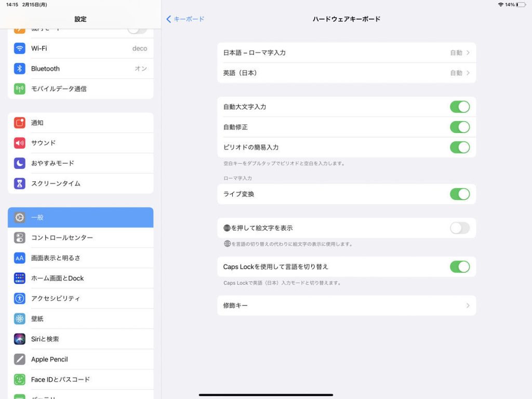532x399 pixels.
Task: Enable the 絵文字を表示 globe toggle
Action: pyautogui.click(x=459, y=228)
